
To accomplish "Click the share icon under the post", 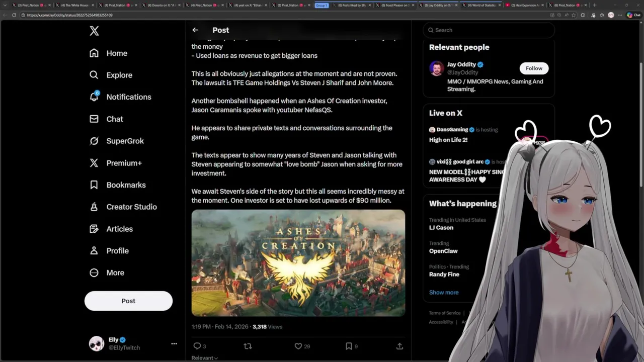I will point(399,346).
